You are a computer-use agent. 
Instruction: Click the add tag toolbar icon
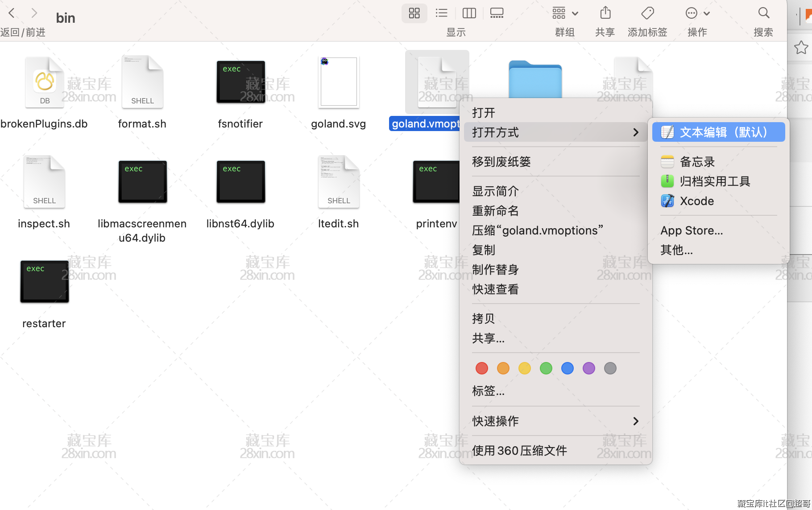tap(647, 13)
